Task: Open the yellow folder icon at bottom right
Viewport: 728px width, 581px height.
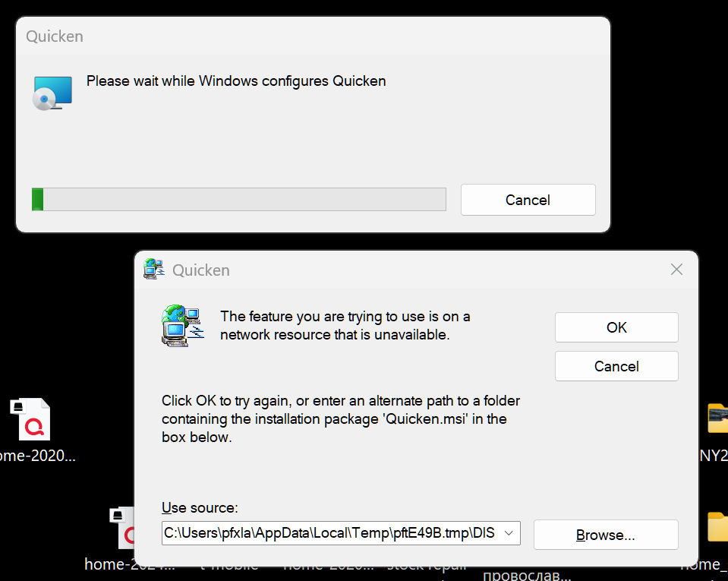Action: click(x=718, y=527)
